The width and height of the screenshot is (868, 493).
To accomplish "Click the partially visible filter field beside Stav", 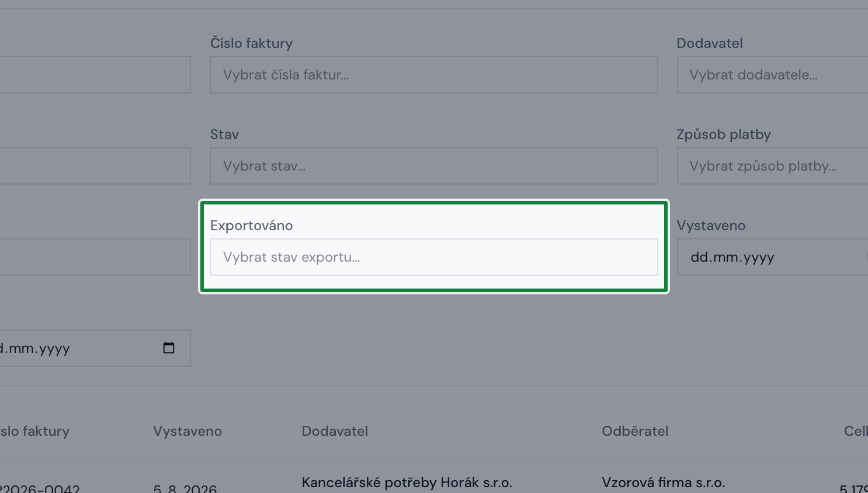I will coord(95,166).
